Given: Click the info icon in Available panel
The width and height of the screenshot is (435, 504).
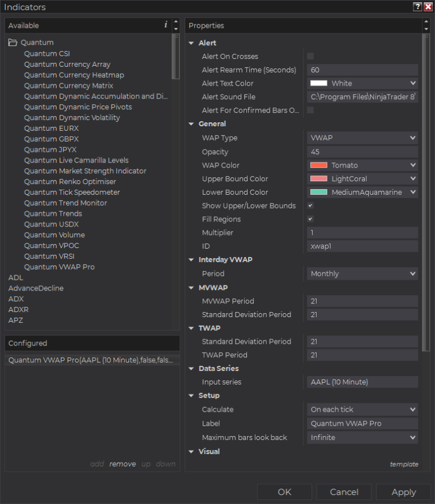Looking at the screenshot, I should click(x=165, y=25).
